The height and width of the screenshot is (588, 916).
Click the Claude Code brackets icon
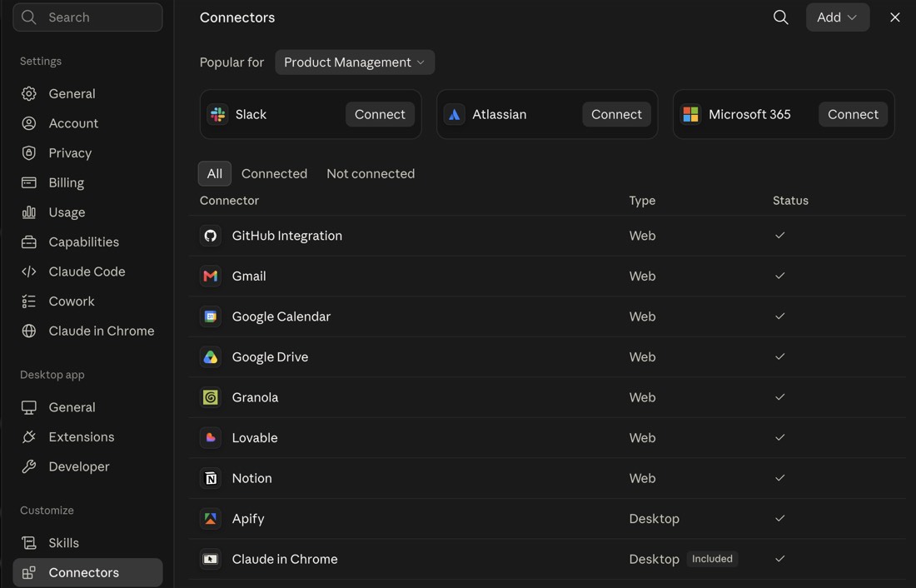28,272
